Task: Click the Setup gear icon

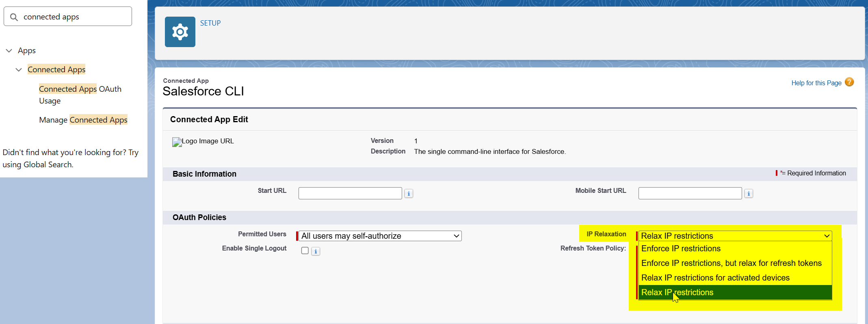Action: 180,32
